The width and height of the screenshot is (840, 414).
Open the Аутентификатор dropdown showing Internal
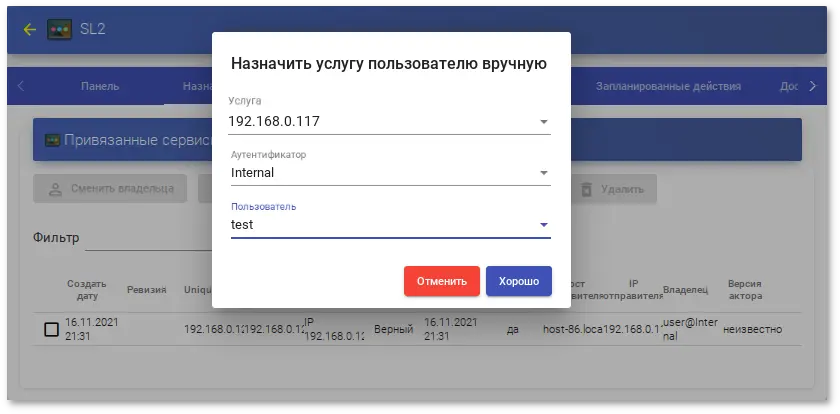(391, 172)
